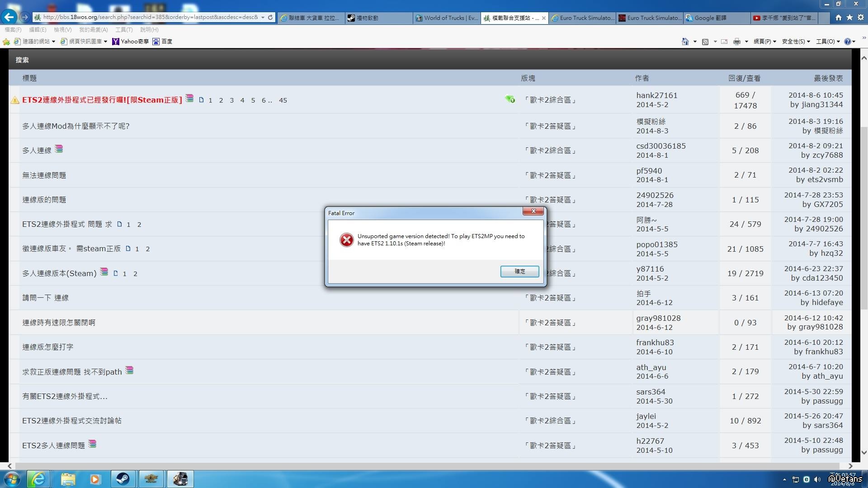The width and height of the screenshot is (868, 488).
Task: Open the address bar autocomplete dropdown arrow
Action: [x=263, y=17]
